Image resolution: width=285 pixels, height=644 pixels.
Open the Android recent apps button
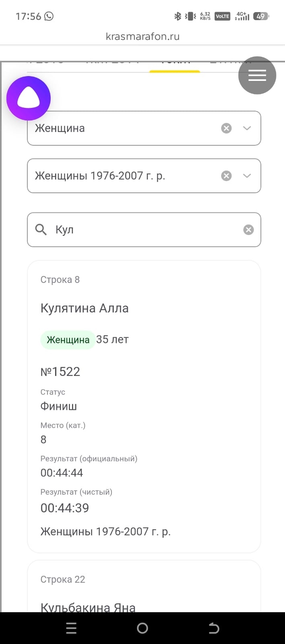pos(71,628)
